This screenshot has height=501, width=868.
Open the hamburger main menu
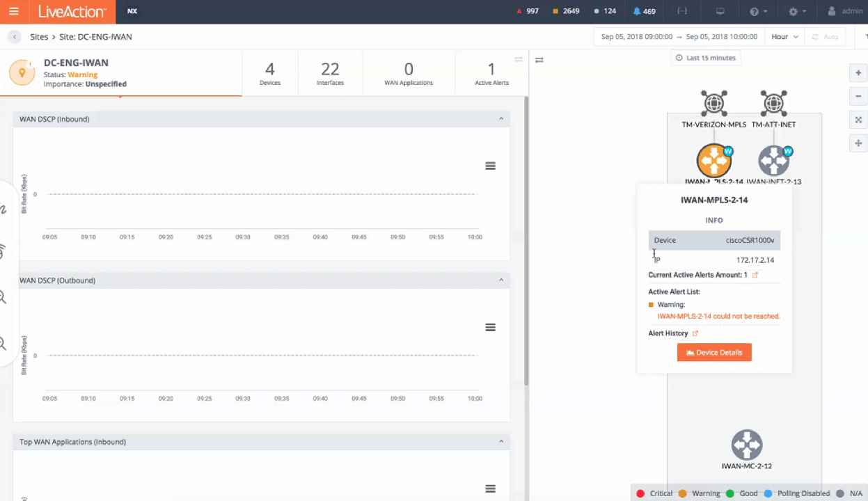coord(14,12)
